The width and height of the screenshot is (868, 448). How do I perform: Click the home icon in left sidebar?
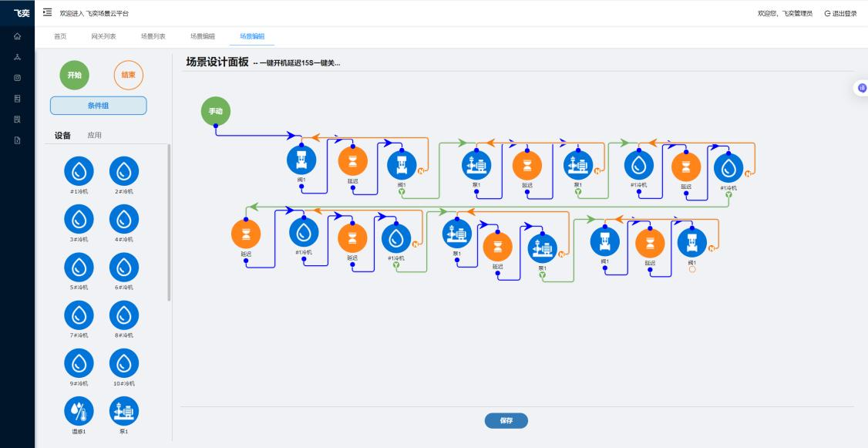click(x=17, y=36)
